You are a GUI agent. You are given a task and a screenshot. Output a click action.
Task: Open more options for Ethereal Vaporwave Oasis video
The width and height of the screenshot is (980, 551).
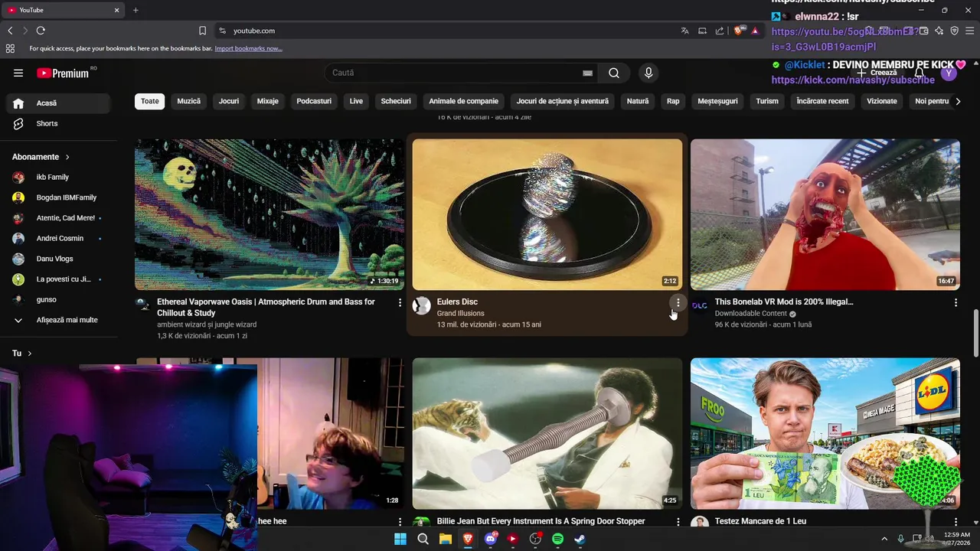point(400,303)
